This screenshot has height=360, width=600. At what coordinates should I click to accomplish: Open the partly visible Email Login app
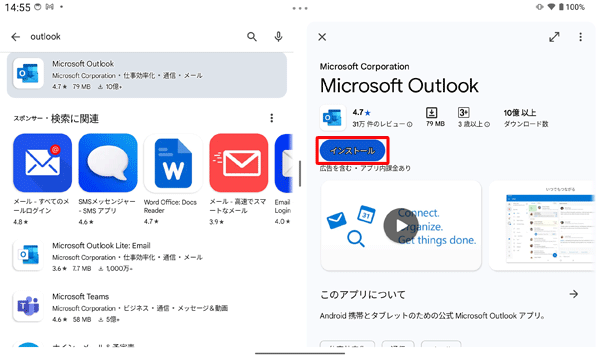(284, 163)
